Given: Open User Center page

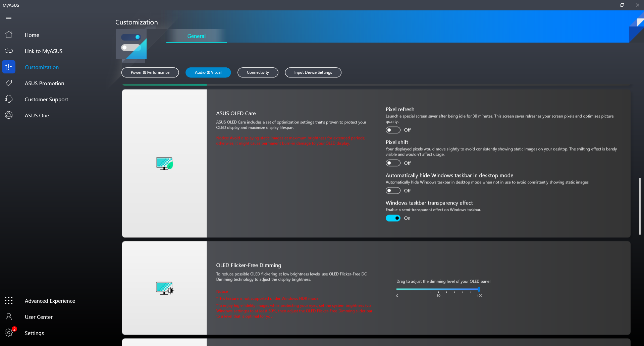Looking at the screenshot, I should point(39,317).
